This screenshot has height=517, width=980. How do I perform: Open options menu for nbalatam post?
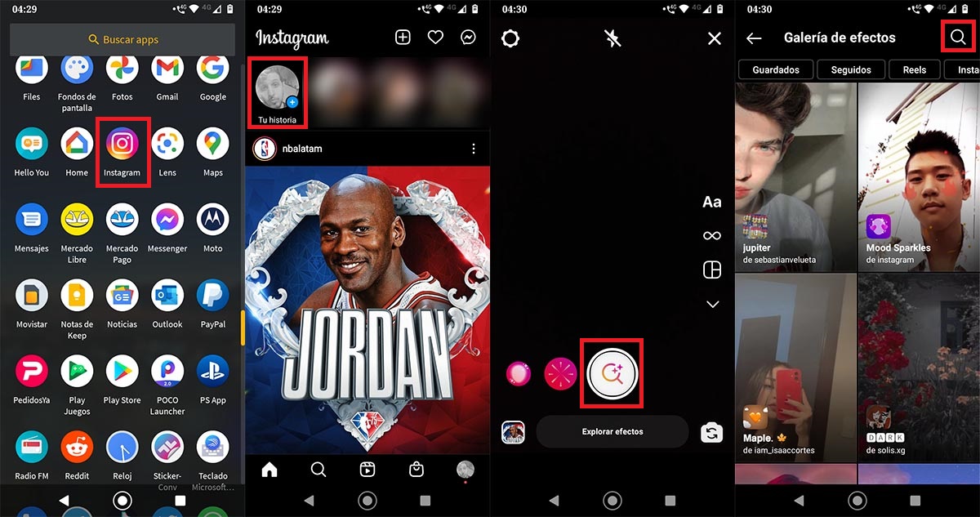[x=474, y=149]
